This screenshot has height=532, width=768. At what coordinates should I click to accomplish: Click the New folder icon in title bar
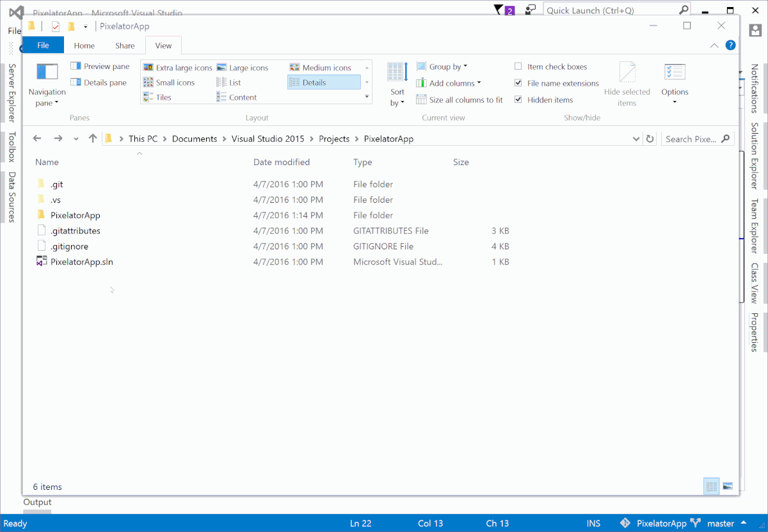pyautogui.click(x=71, y=26)
